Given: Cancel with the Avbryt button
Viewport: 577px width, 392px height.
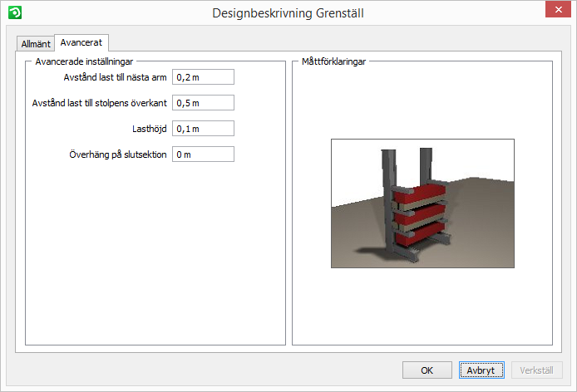Looking at the screenshot, I should click(x=481, y=370).
